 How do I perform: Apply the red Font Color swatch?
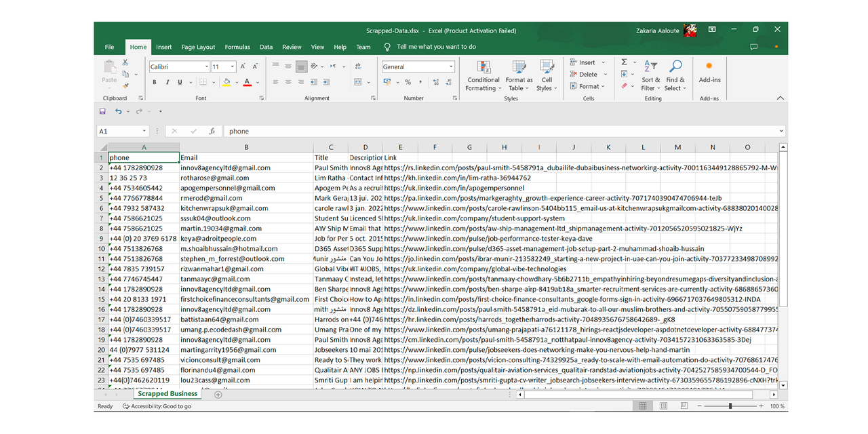[247, 82]
